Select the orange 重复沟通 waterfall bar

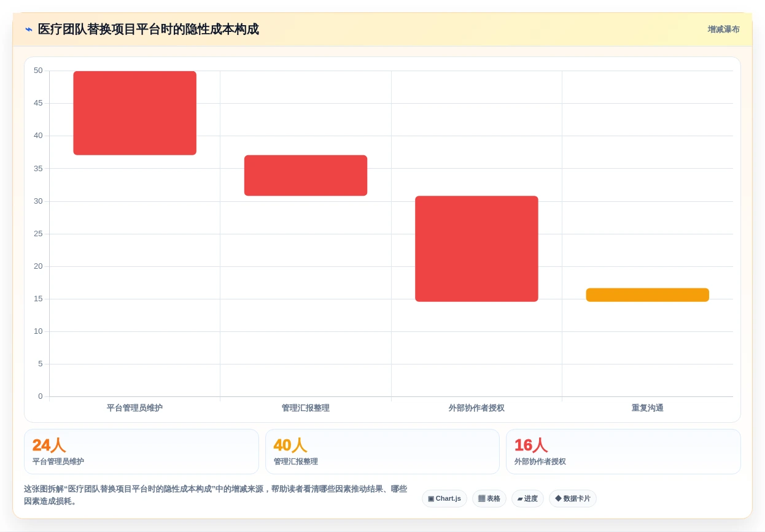tap(648, 295)
